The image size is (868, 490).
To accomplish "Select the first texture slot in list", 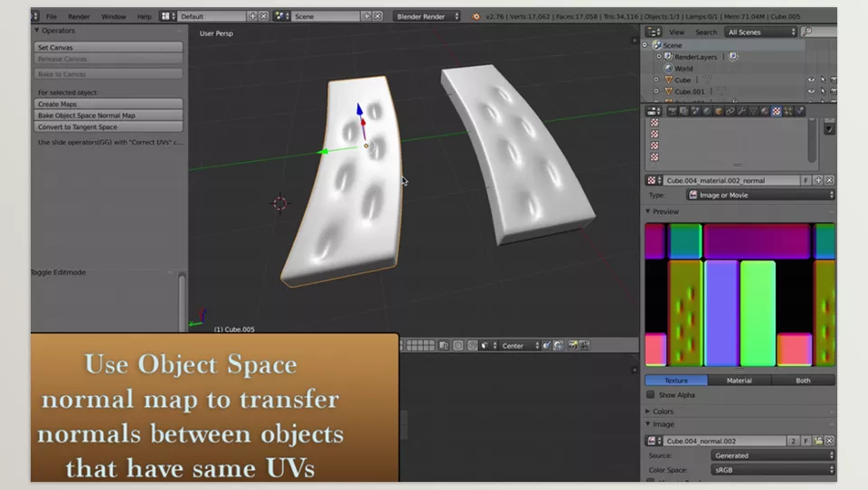I will coord(655,122).
